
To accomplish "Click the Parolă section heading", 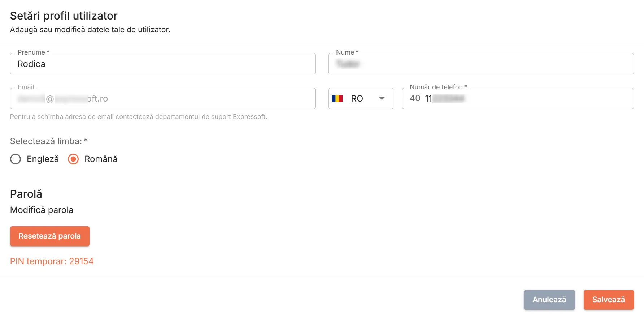I will pos(26,194).
